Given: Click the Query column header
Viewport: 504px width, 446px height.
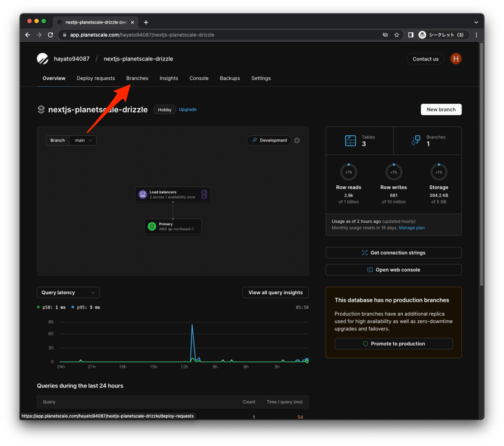Looking at the screenshot, I should 49,402.
